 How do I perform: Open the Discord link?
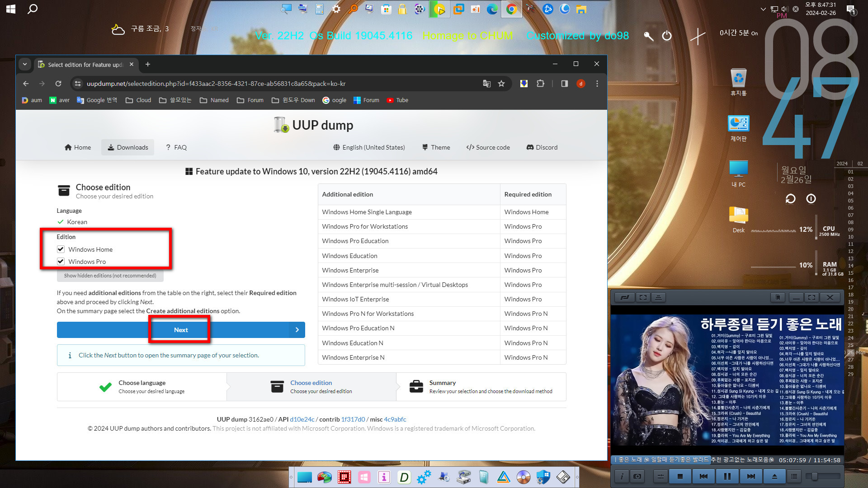coord(542,147)
